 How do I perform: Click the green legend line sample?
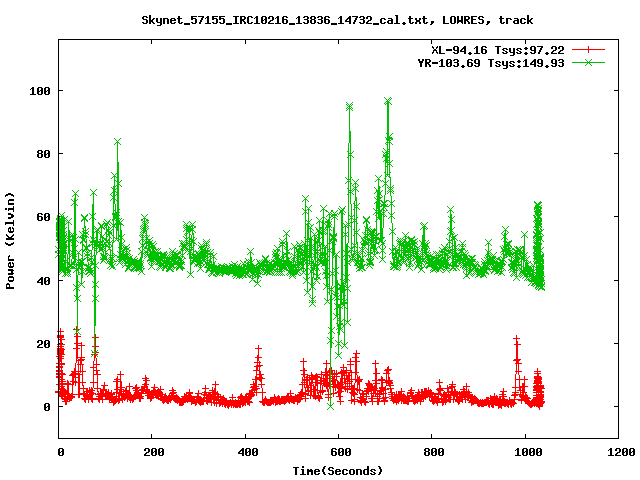[x=588, y=62]
